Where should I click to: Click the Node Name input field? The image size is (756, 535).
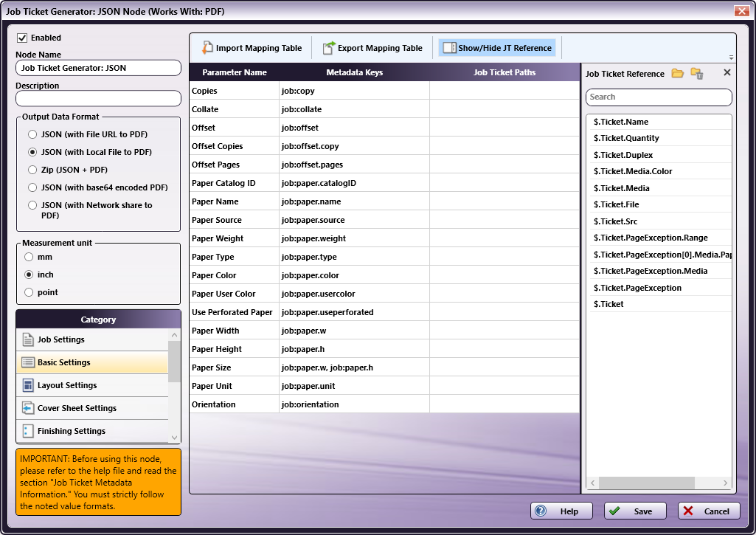click(98, 68)
